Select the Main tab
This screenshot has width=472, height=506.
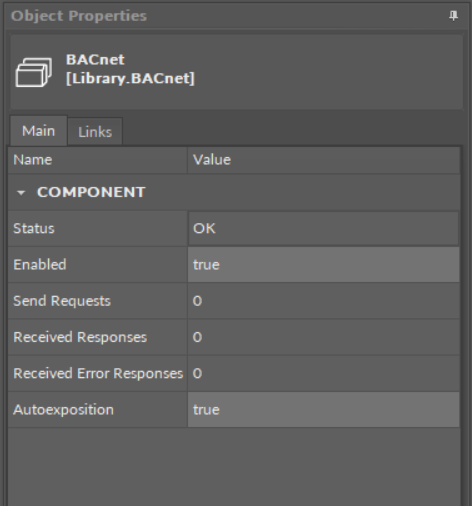tap(38, 131)
